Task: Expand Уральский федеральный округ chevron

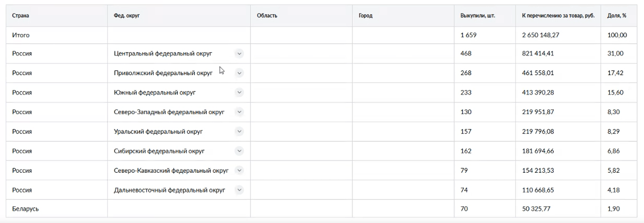Action: (x=239, y=132)
